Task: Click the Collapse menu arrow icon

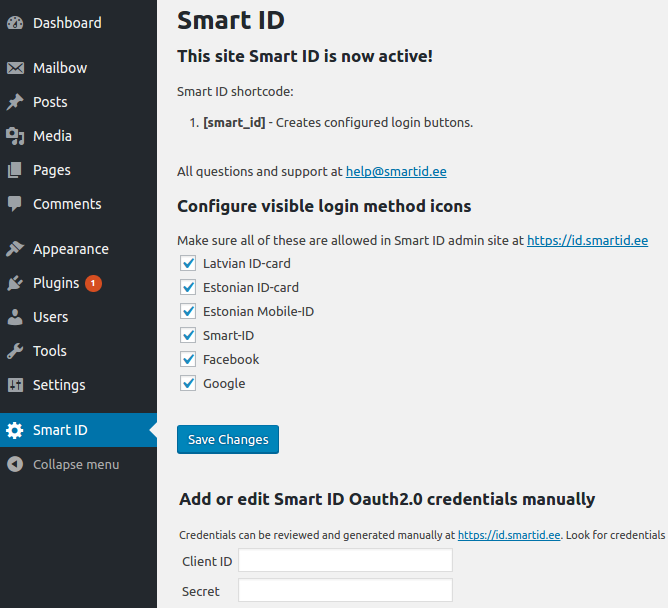Action: (x=15, y=464)
